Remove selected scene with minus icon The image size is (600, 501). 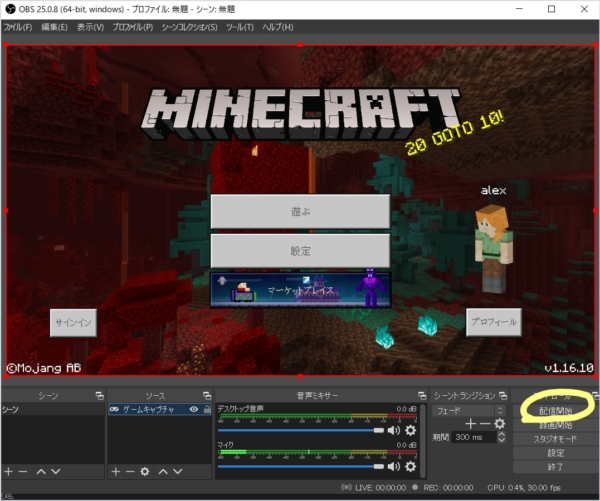pyautogui.click(x=23, y=472)
